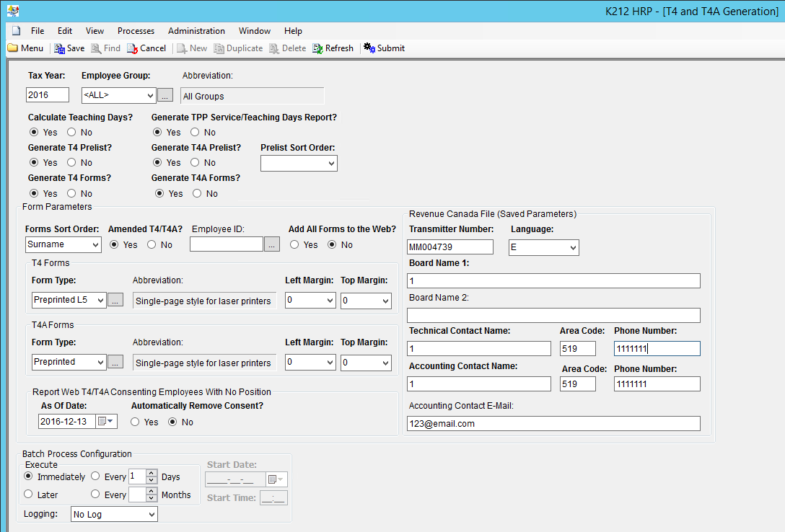
Task: Select No for Calculate Teaching Days
Action: point(71,132)
